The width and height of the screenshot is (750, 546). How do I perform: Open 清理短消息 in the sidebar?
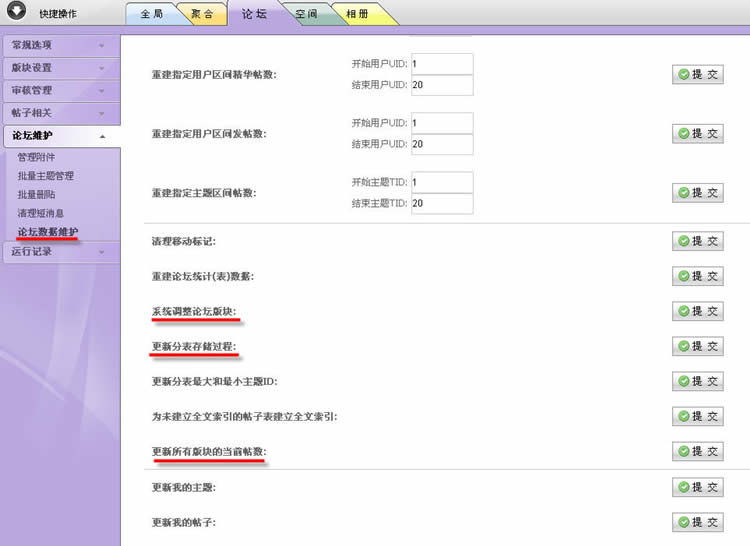[41, 213]
